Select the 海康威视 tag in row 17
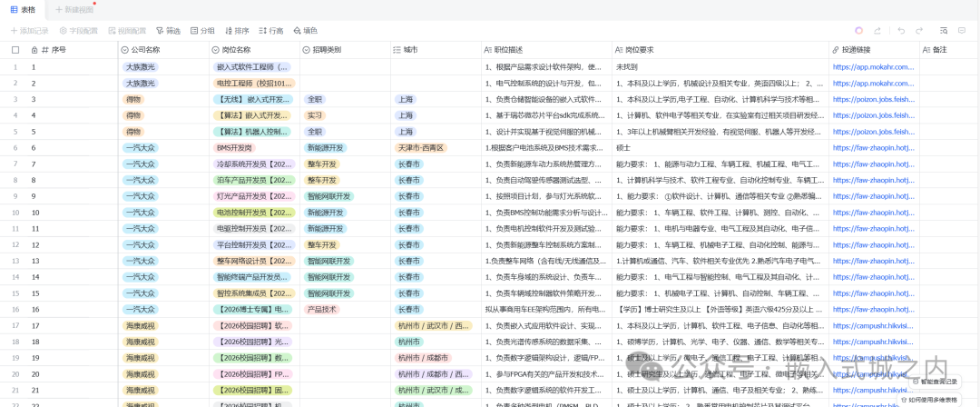 [x=141, y=325]
